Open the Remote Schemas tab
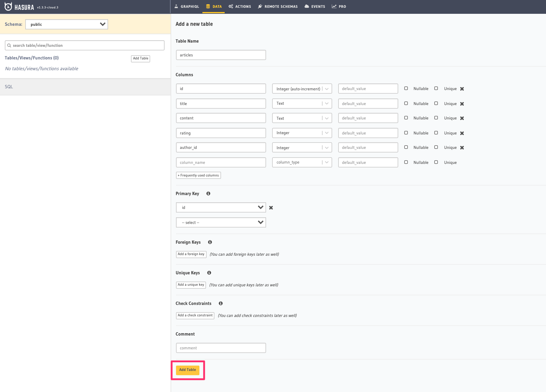This screenshot has width=546, height=392. [278, 7]
